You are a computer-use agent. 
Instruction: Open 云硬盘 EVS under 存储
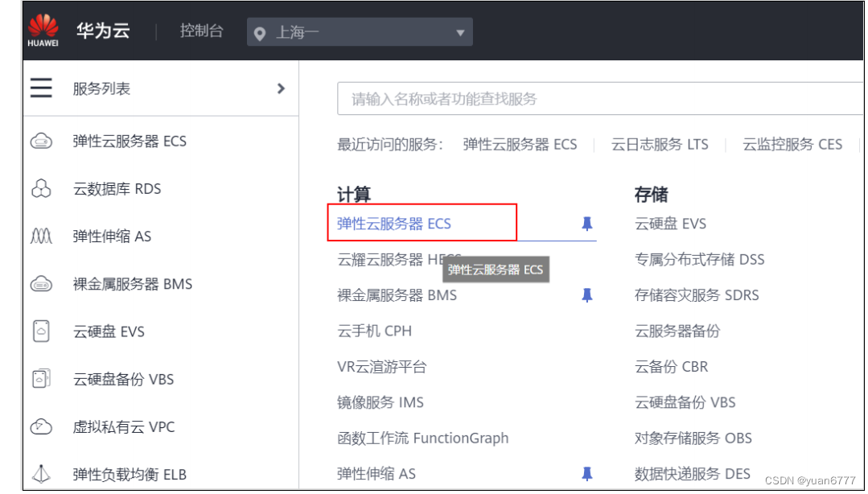670,224
